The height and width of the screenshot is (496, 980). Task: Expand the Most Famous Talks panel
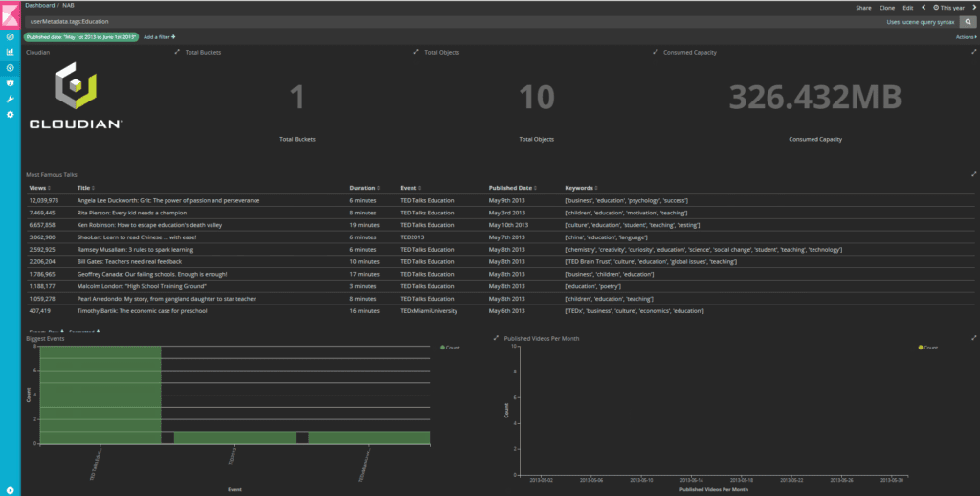point(973,174)
